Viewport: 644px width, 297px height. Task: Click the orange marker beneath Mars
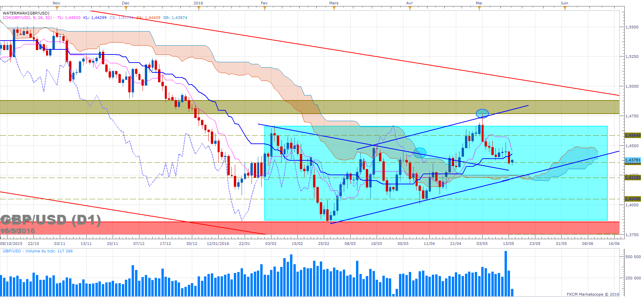tap(334, 8)
